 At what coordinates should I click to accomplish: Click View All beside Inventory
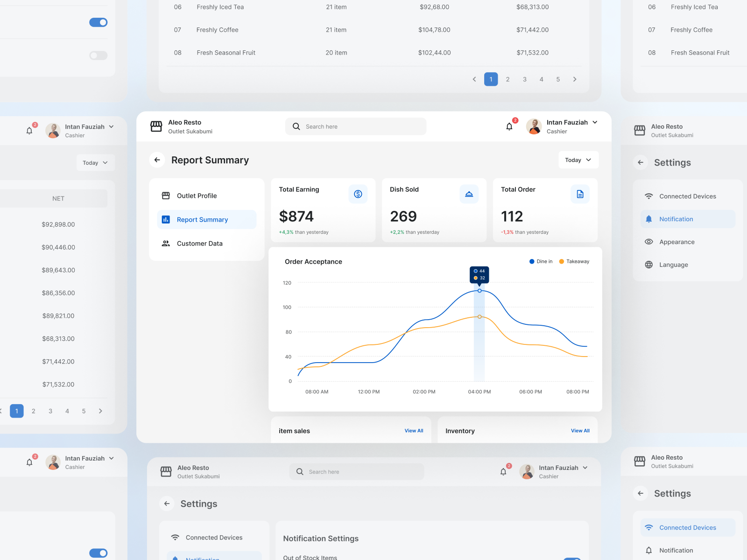click(580, 430)
